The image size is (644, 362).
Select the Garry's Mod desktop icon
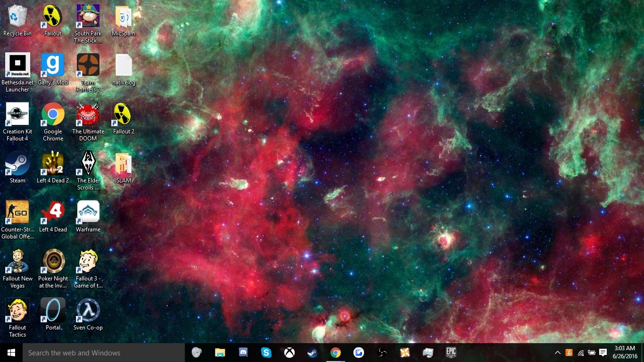(x=53, y=70)
